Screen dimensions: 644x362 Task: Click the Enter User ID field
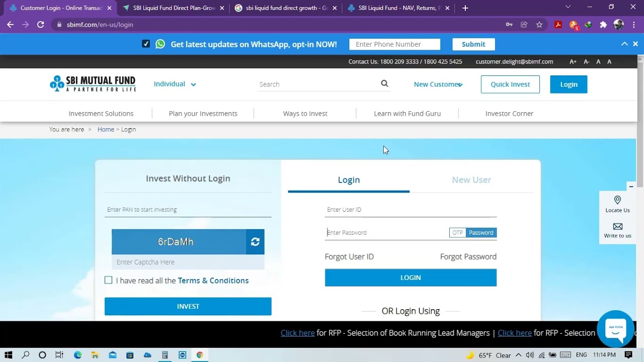pos(411,209)
